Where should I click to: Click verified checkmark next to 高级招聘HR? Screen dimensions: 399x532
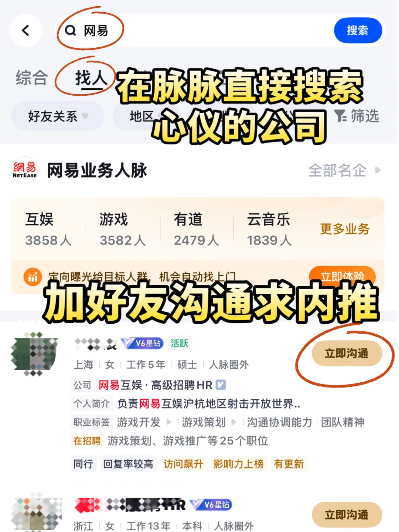(221, 385)
